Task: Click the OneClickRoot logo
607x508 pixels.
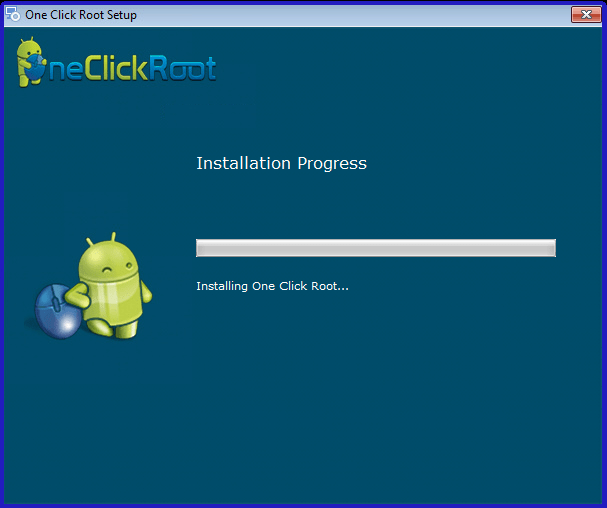Action: click(x=116, y=62)
